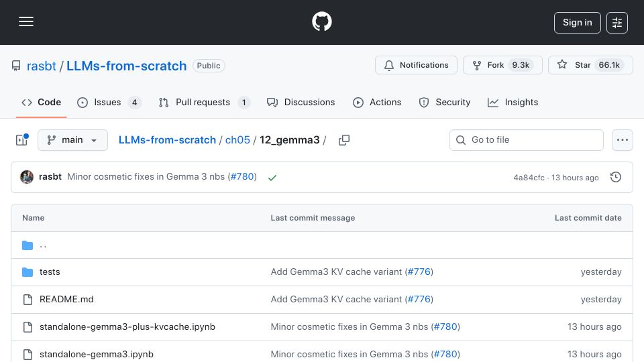Click the Public visibility label
This screenshot has width=644, height=362.
[209, 66]
